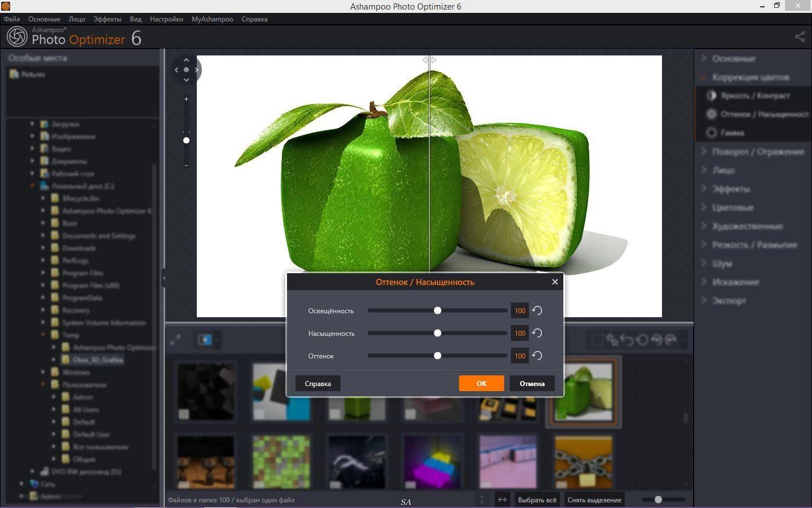The width and height of the screenshot is (812, 508).
Task: Open the Эффекты menu
Action: tap(107, 19)
